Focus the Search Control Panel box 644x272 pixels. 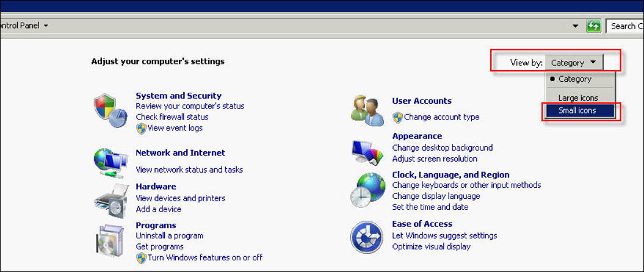point(624,26)
